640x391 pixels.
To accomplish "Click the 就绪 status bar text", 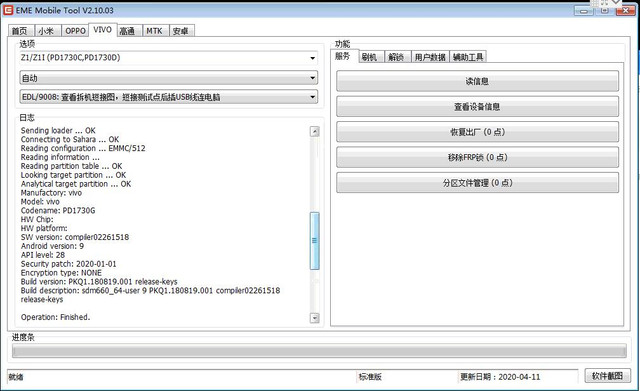I will tap(16, 377).
